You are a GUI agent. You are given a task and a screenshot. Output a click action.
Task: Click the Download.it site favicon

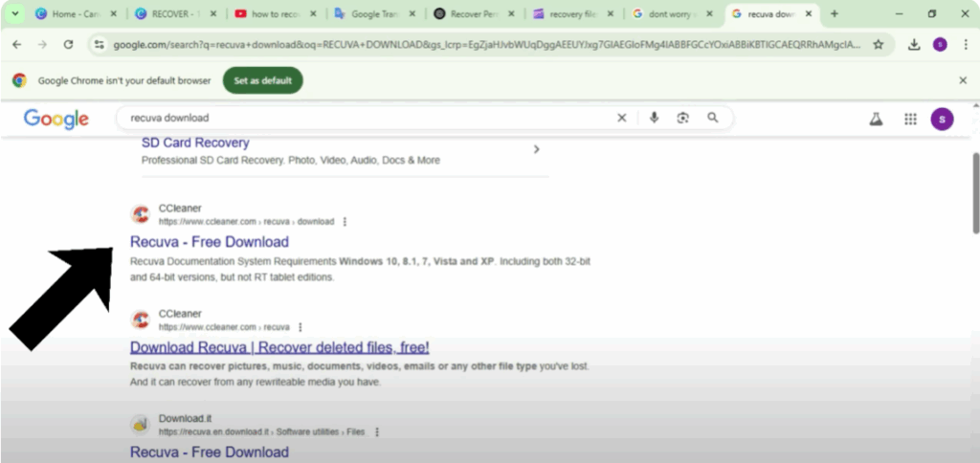coord(141,425)
